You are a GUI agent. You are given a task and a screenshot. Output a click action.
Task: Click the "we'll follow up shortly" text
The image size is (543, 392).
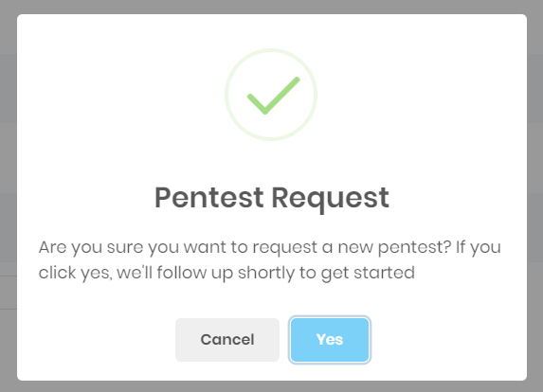206,273
